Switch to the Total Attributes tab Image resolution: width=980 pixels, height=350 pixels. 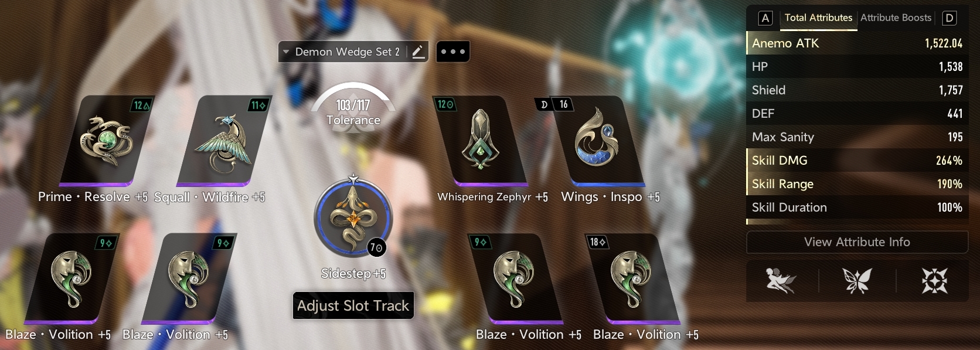click(818, 18)
